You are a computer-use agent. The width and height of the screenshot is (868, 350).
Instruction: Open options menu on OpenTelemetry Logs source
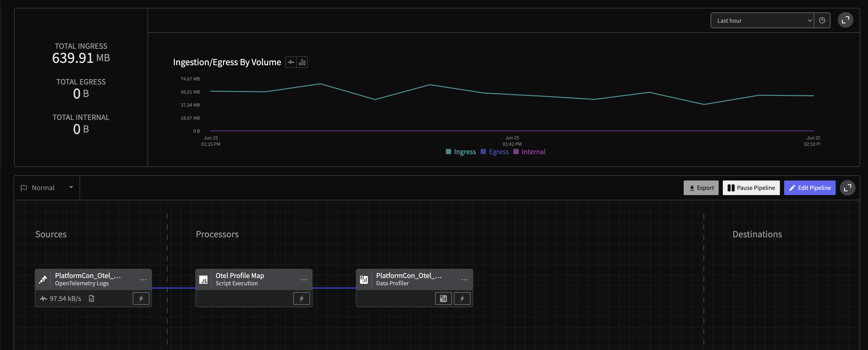click(x=143, y=280)
